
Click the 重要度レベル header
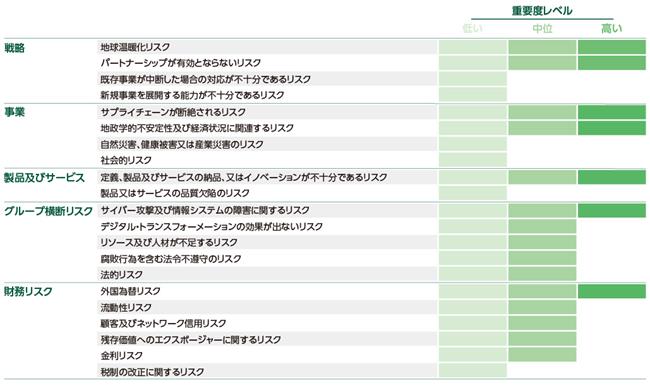pyautogui.click(x=542, y=11)
